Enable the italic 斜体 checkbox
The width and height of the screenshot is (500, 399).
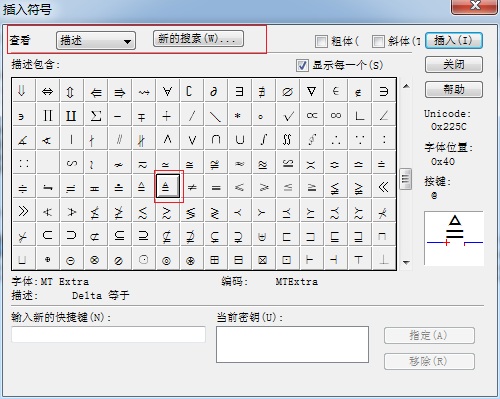point(378,42)
